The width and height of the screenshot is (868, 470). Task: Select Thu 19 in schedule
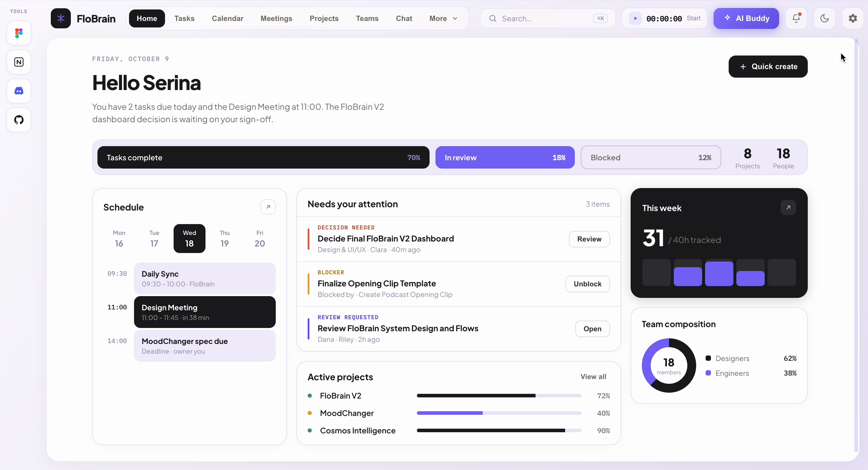[x=224, y=239]
